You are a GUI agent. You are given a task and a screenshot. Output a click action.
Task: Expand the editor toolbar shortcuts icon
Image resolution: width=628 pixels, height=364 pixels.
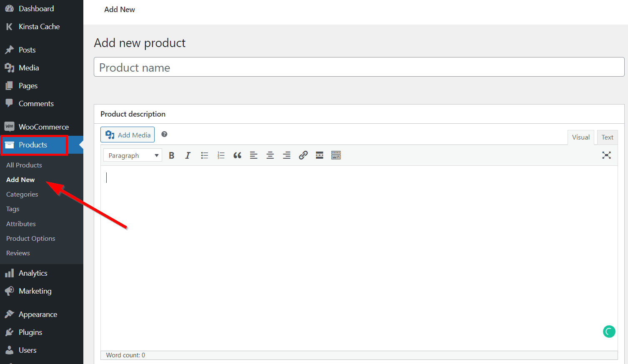(x=336, y=155)
